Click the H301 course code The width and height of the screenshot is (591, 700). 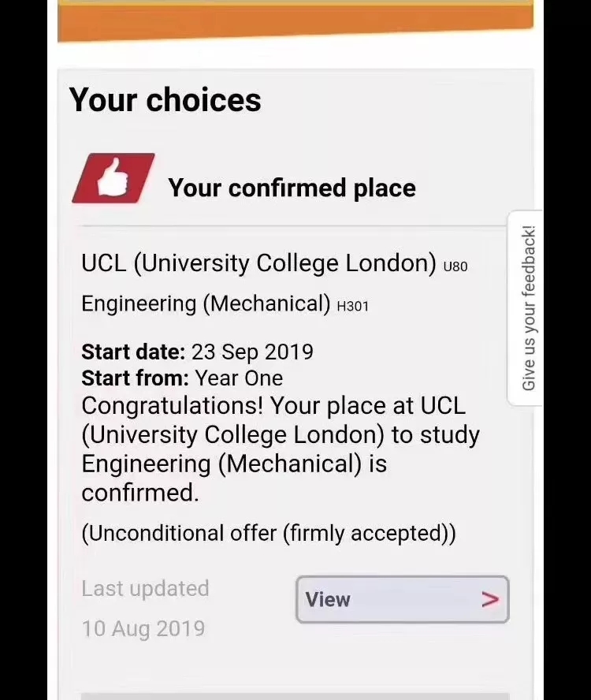(353, 306)
